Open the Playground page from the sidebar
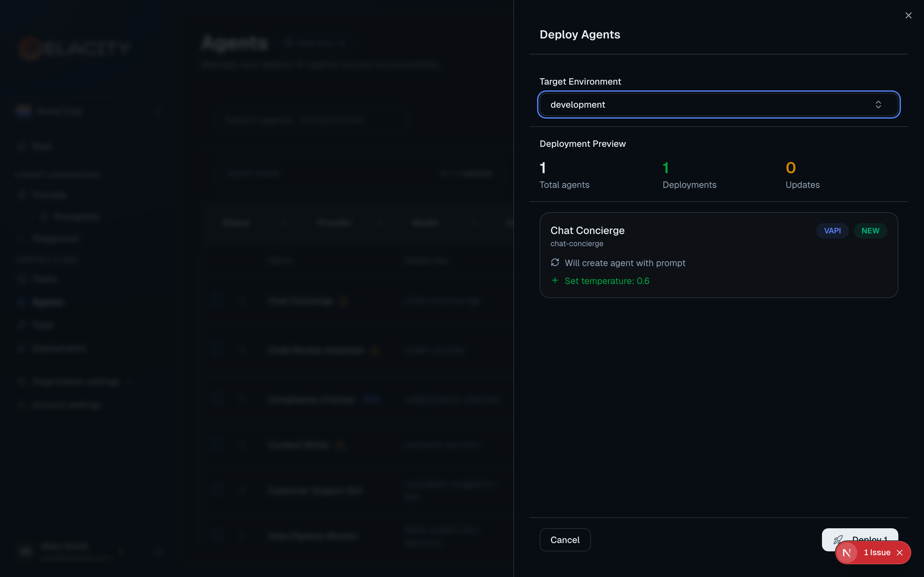The image size is (924, 577). 56,238
